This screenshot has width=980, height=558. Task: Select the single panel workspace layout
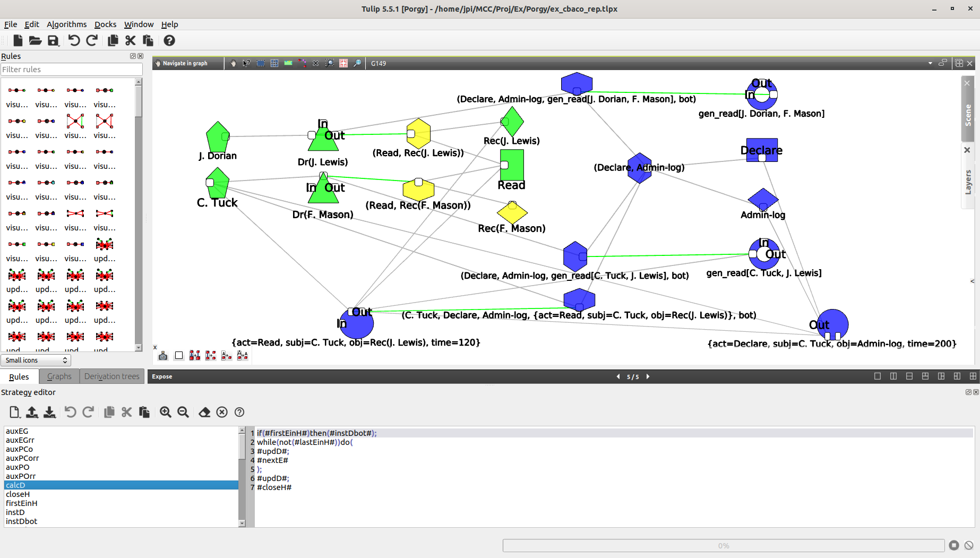(x=878, y=376)
